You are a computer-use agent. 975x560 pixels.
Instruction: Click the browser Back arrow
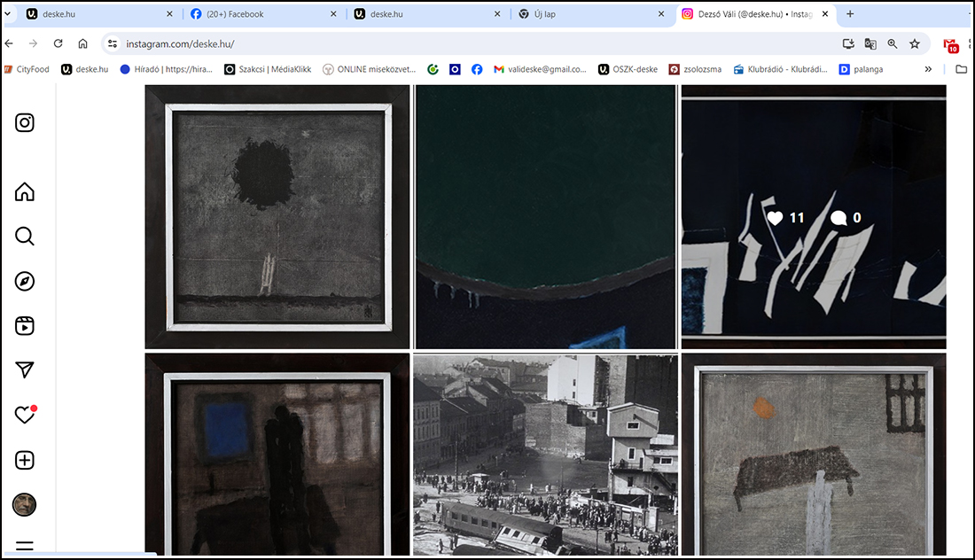point(9,43)
